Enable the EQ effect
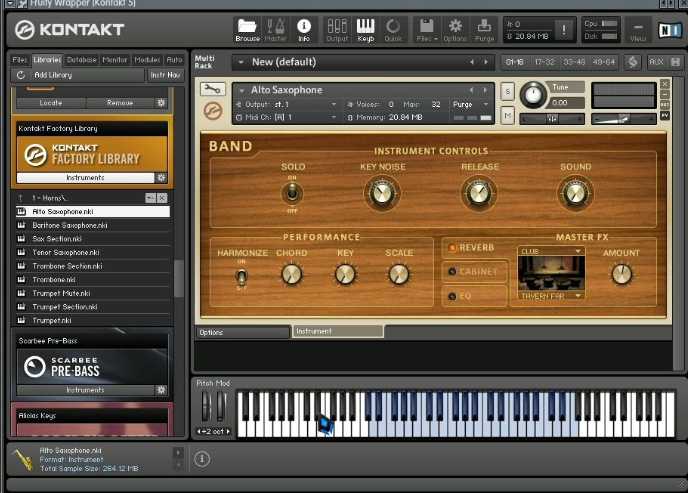This screenshot has width=688, height=493. [x=452, y=296]
